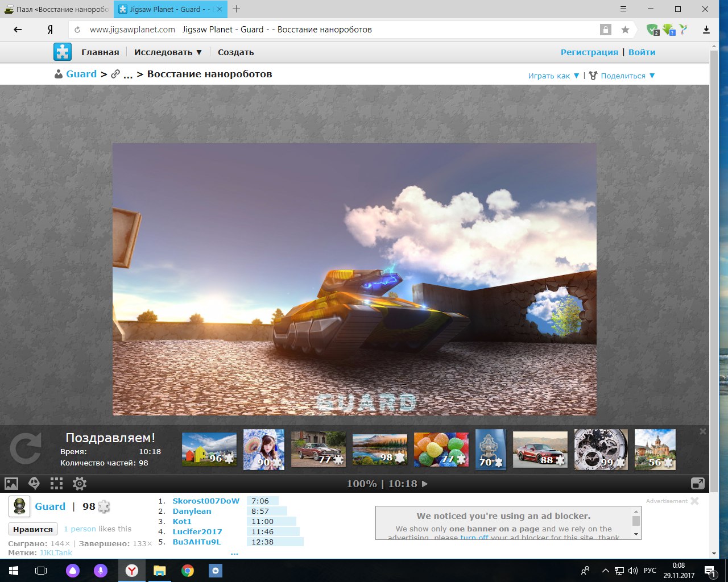Close the advertisement notice with X
728x582 pixels.
[694, 501]
